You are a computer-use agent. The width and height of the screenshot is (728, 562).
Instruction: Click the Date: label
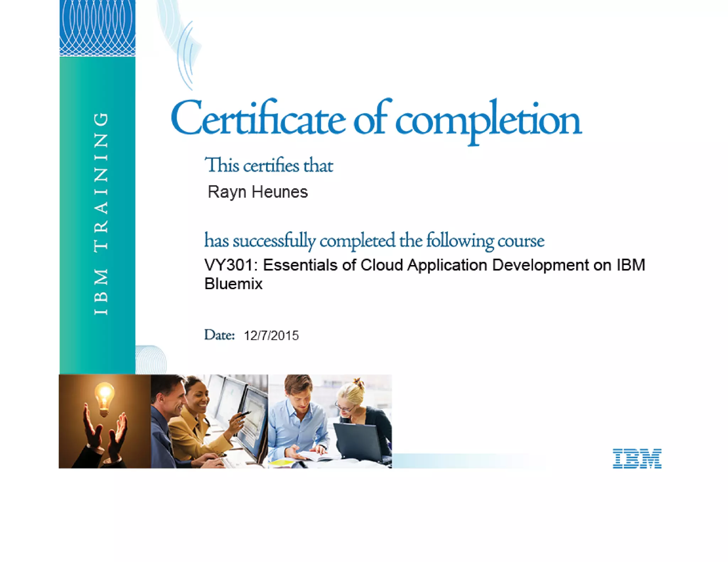(219, 335)
